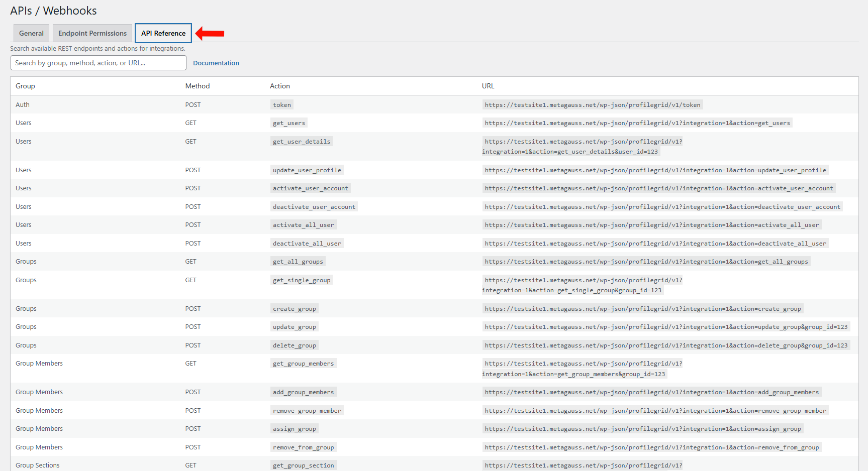Screen dimensions: 868x471
Task: Click the Auth token endpoint URL
Action: pyautogui.click(x=592, y=105)
